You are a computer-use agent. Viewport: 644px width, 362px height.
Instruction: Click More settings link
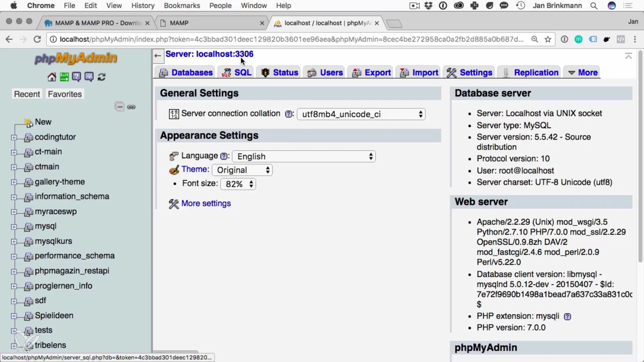(206, 203)
